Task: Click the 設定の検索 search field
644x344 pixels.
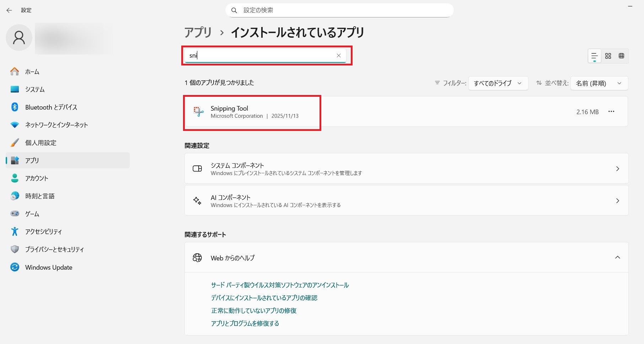Action: click(x=339, y=10)
